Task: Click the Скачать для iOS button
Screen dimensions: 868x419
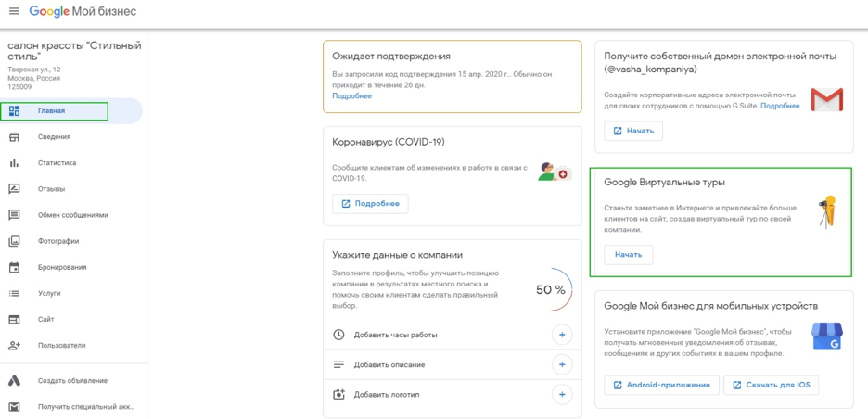Action: click(x=771, y=385)
